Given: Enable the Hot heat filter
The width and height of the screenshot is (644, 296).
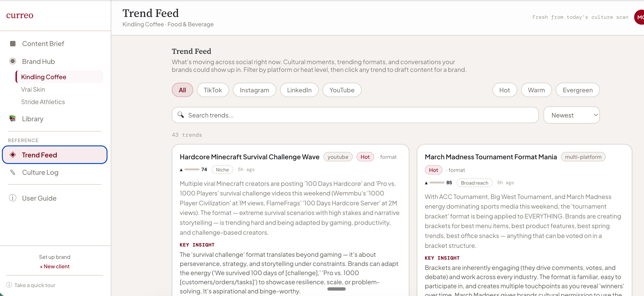Looking at the screenshot, I should (x=505, y=90).
